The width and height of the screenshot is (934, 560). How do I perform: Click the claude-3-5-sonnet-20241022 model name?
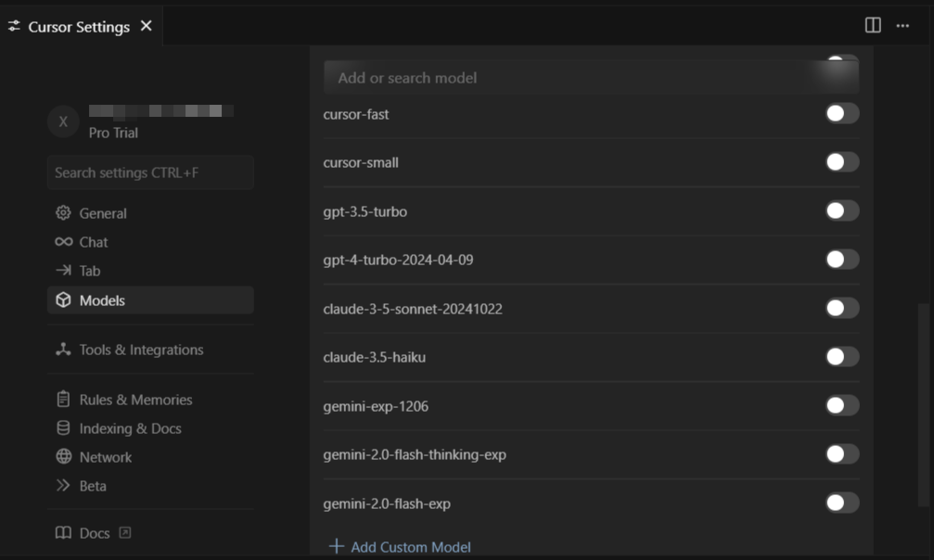(413, 309)
